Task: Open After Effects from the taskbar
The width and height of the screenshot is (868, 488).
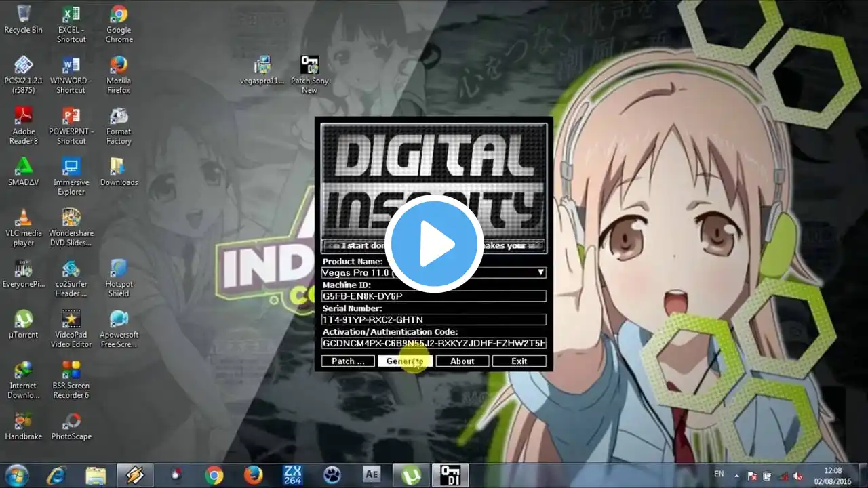Action: point(372,475)
